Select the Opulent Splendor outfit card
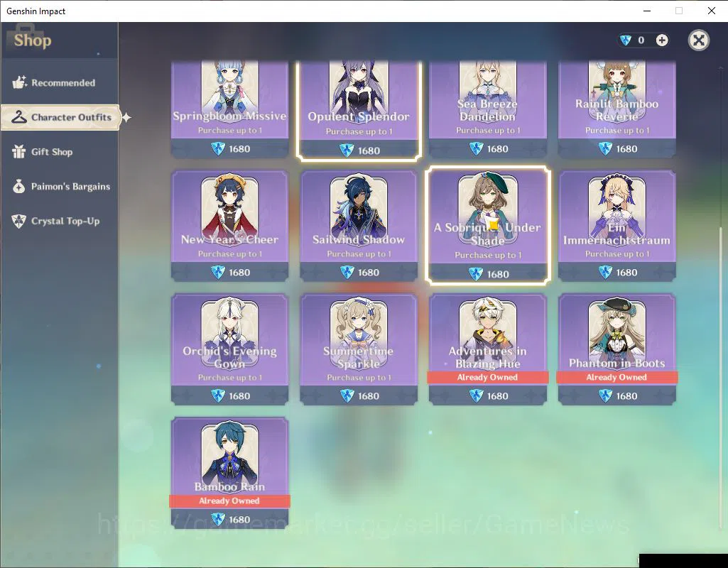The width and height of the screenshot is (728, 568). tap(359, 110)
